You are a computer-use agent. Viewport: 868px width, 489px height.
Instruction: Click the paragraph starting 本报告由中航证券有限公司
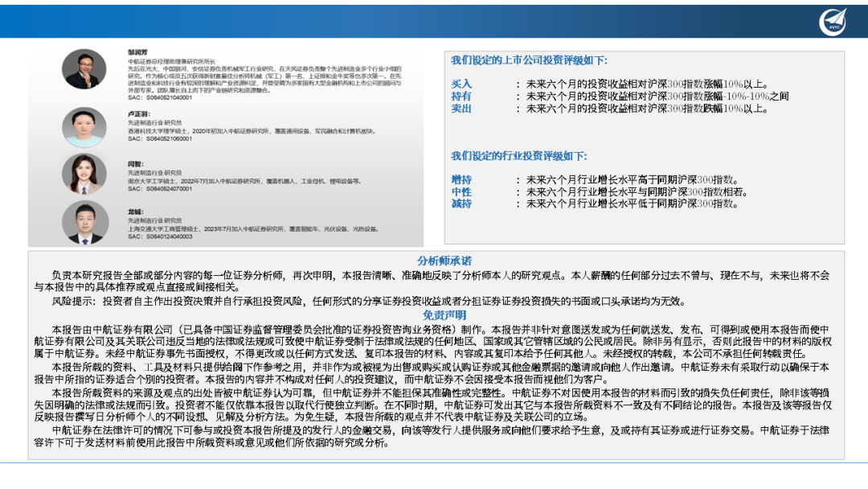pos(433,342)
